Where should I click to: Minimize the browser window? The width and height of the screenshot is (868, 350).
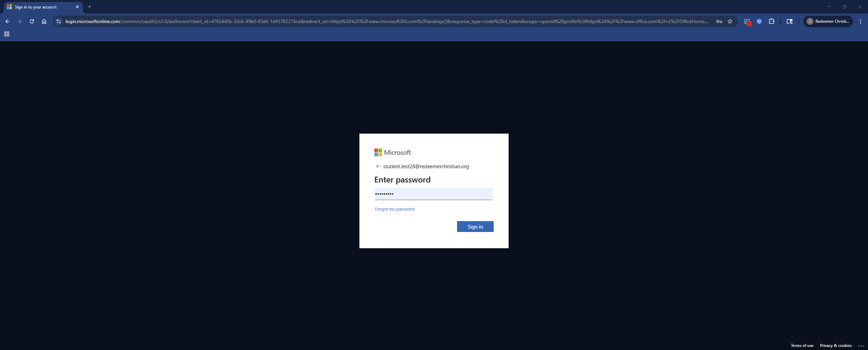829,7
